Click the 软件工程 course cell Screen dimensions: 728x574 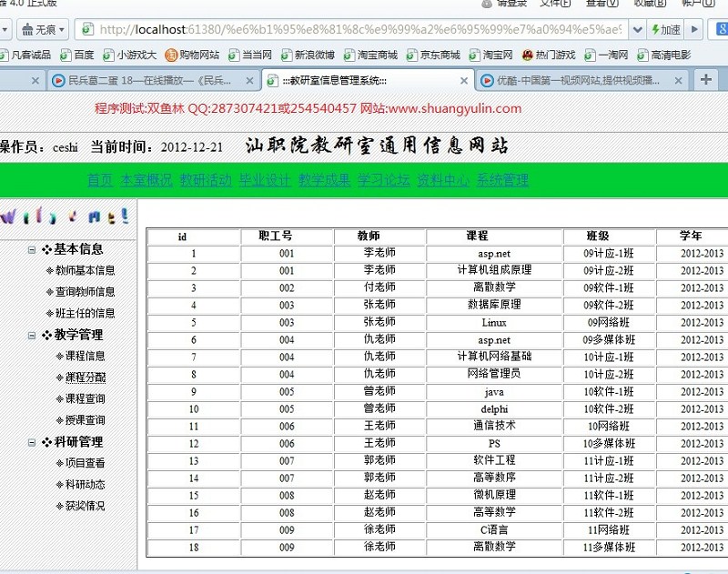point(494,461)
